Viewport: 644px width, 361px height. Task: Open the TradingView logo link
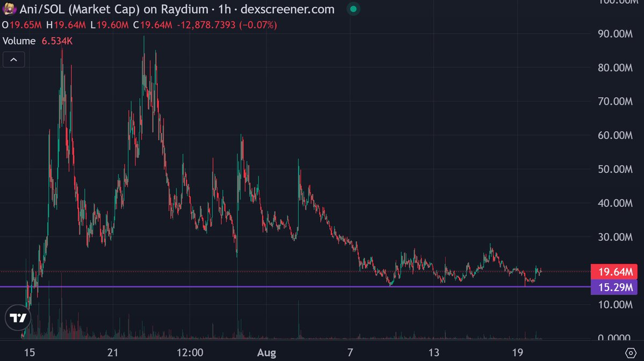(x=18, y=317)
